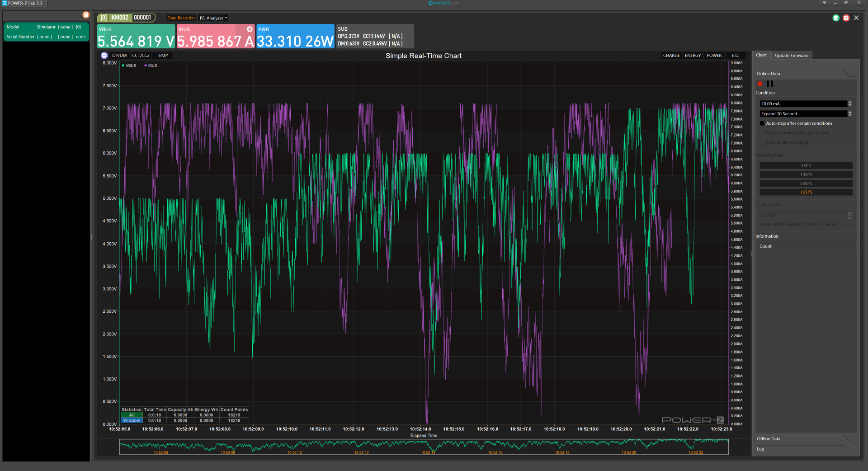Open the PD Analyzer dropdown
The width and height of the screenshot is (868, 471).
pos(213,18)
